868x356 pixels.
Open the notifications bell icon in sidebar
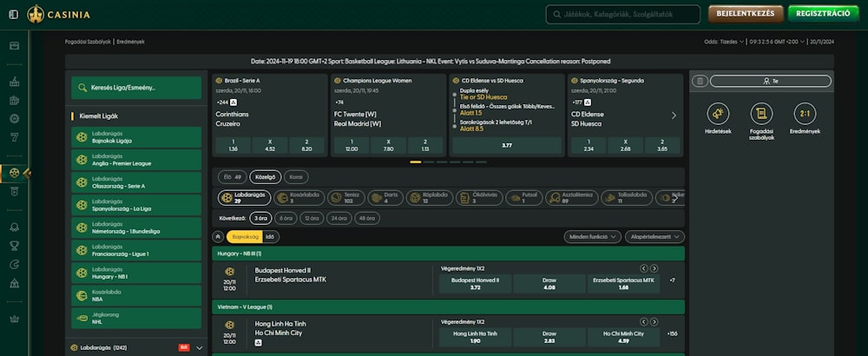[x=15, y=227]
